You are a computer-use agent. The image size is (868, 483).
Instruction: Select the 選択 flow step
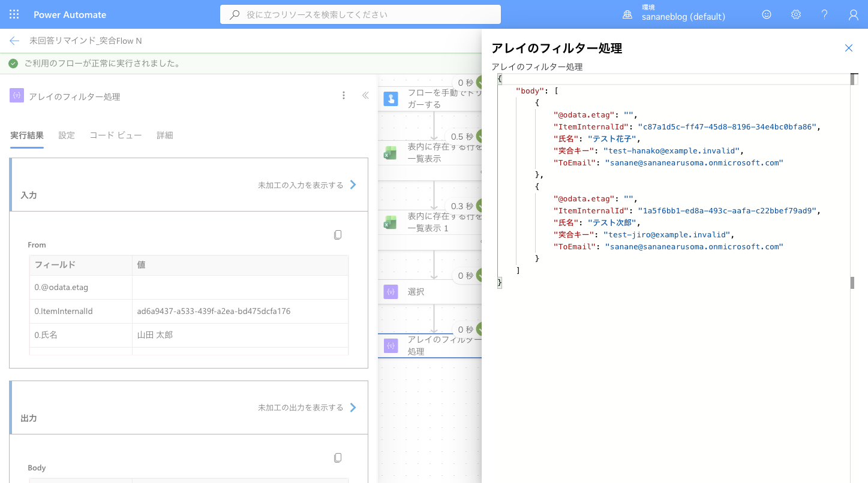(430, 292)
